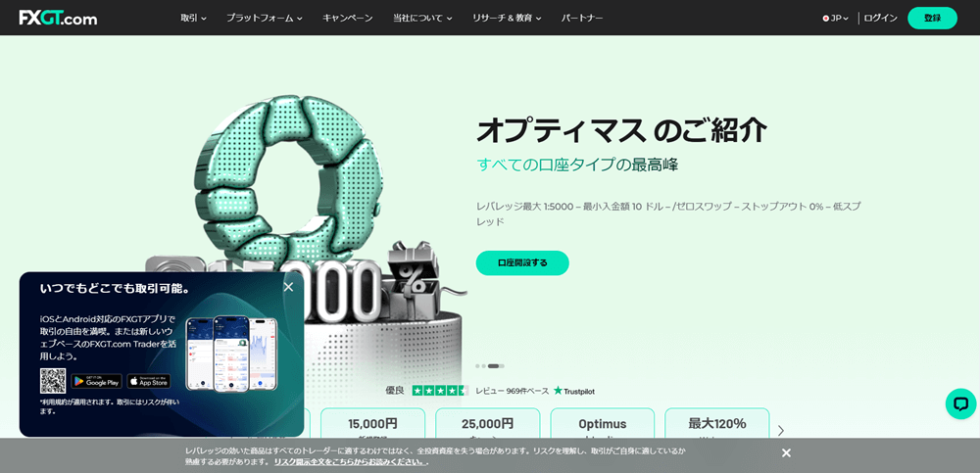Click the Japan flag language icon
The width and height of the screenshot is (980, 473).
pyautogui.click(x=825, y=19)
